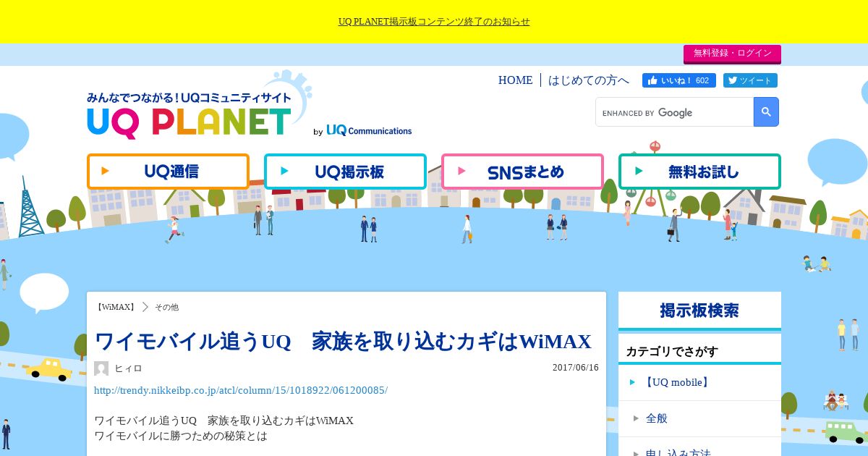Click the Google search magnifier icon
The height and width of the screenshot is (456, 868).
click(x=766, y=112)
